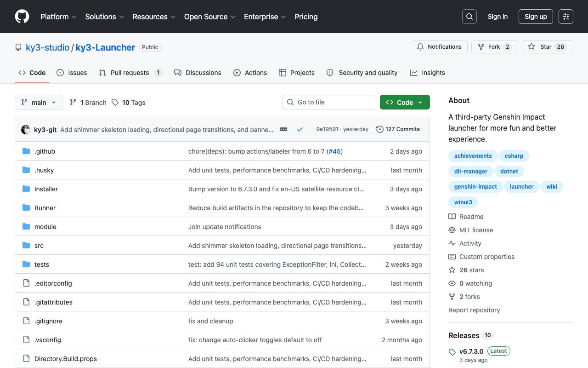Click the Runner folder icon
The height and width of the screenshot is (368, 588).
point(26,208)
